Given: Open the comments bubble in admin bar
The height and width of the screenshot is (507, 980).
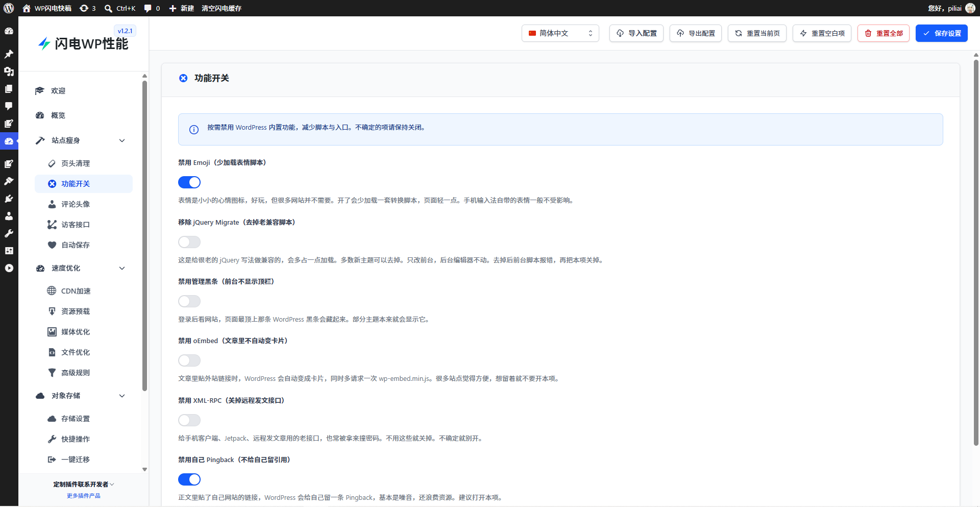Looking at the screenshot, I should 152,8.
